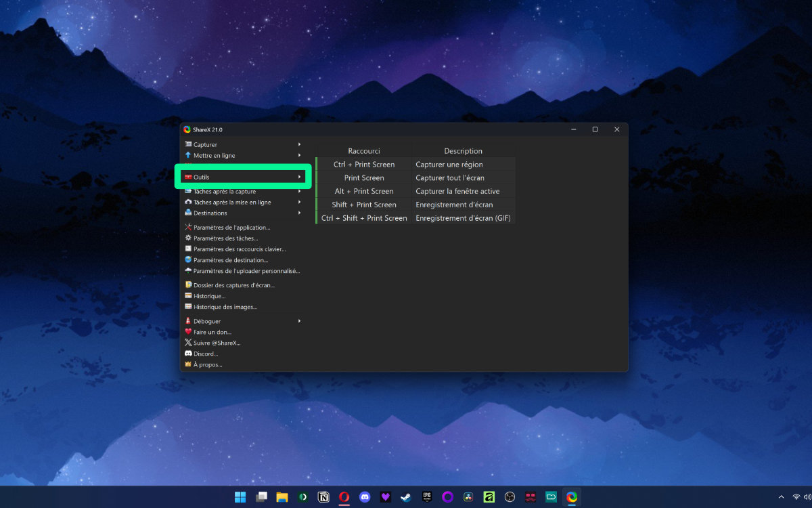The height and width of the screenshot is (508, 812).
Task: Click the Faire un don heart icon
Action: click(188, 332)
